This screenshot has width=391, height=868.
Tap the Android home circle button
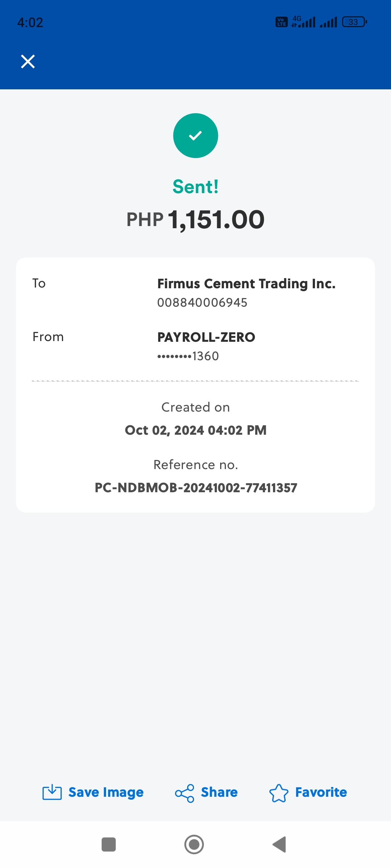coord(194,844)
